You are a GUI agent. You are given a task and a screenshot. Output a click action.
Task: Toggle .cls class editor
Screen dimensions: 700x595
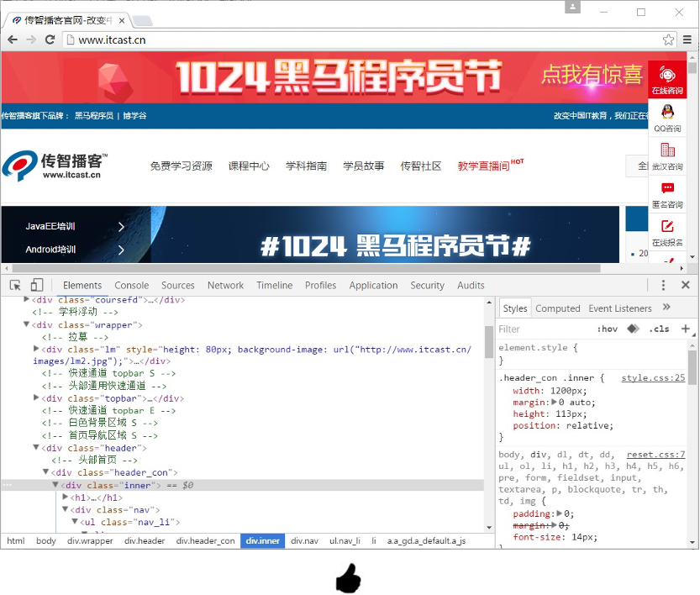pos(659,329)
